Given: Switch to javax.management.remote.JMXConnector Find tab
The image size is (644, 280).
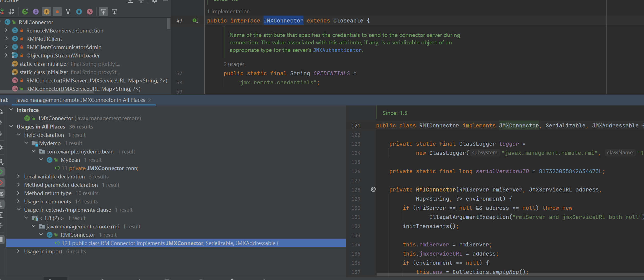Looking at the screenshot, I should (81, 100).
